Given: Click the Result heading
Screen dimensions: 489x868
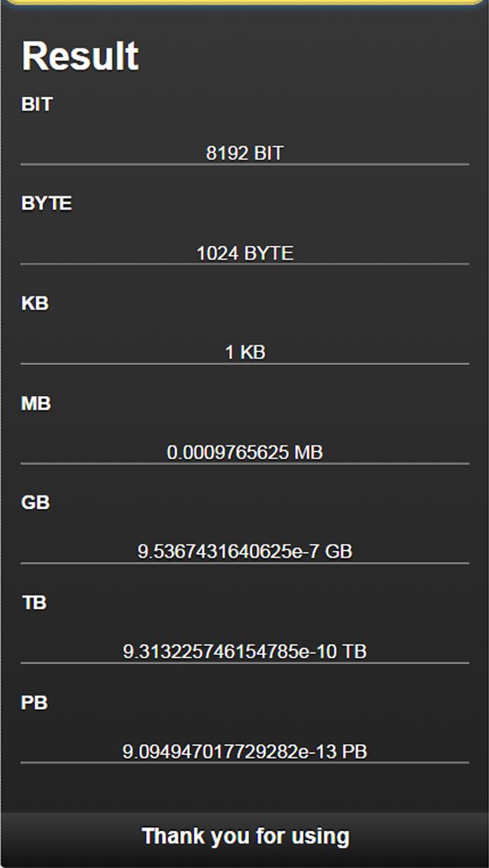Looking at the screenshot, I should coord(80,57).
